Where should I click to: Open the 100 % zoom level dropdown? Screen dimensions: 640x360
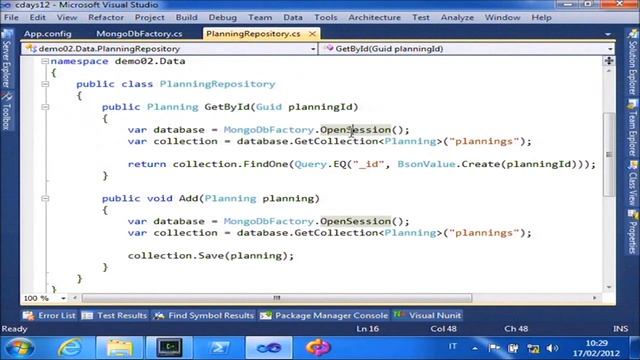pyautogui.click(x=63, y=298)
